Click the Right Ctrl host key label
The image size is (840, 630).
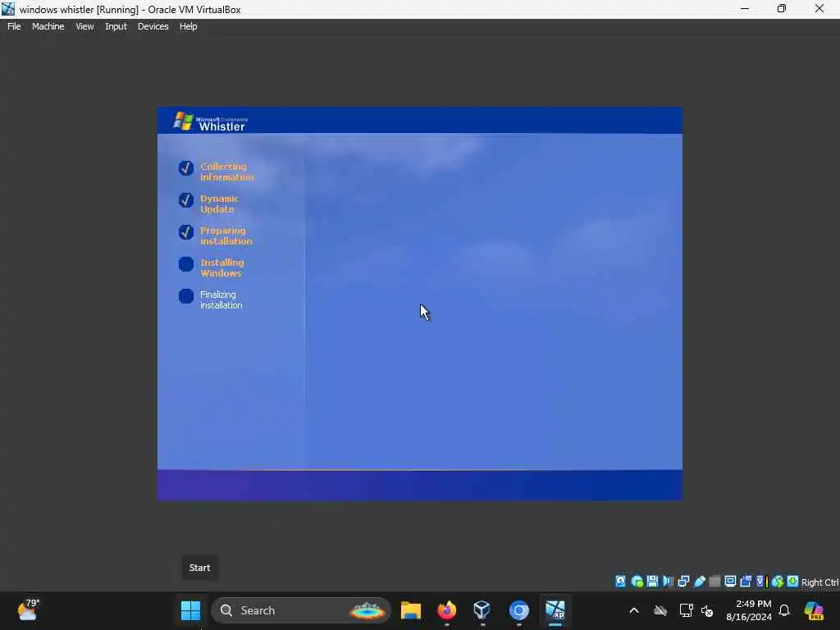[x=819, y=582]
